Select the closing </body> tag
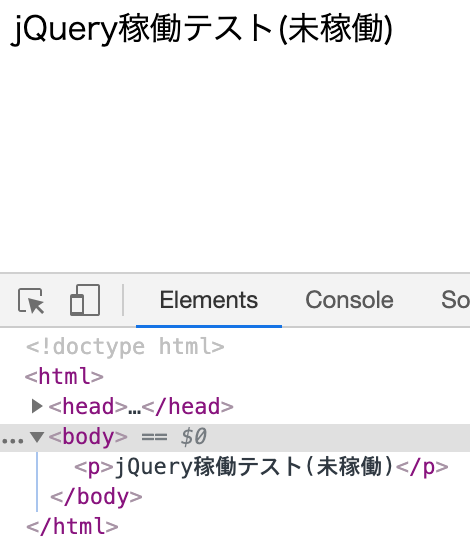 point(96,497)
